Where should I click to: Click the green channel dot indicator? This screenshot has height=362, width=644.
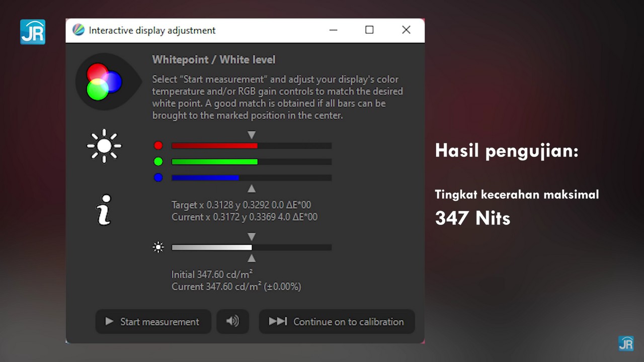pos(158,161)
